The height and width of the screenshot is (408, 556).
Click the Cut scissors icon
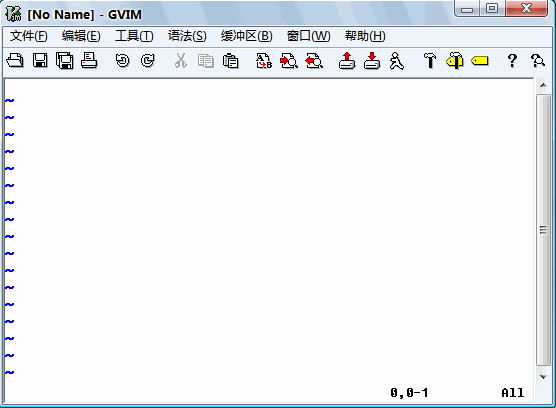(181, 61)
